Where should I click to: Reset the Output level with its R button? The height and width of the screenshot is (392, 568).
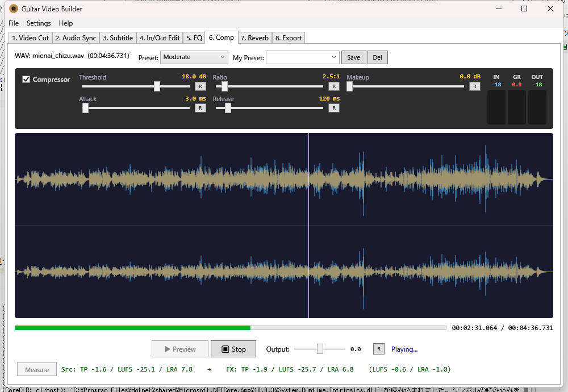pos(378,349)
